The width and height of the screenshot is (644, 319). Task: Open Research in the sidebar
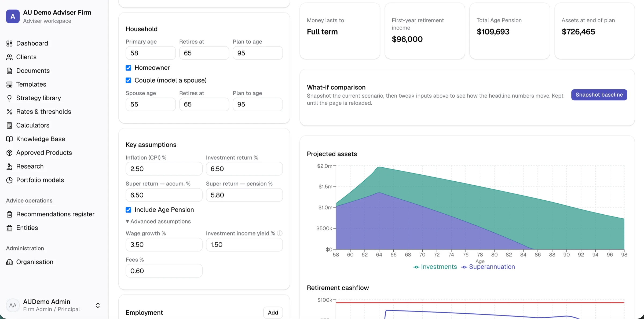(x=30, y=166)
